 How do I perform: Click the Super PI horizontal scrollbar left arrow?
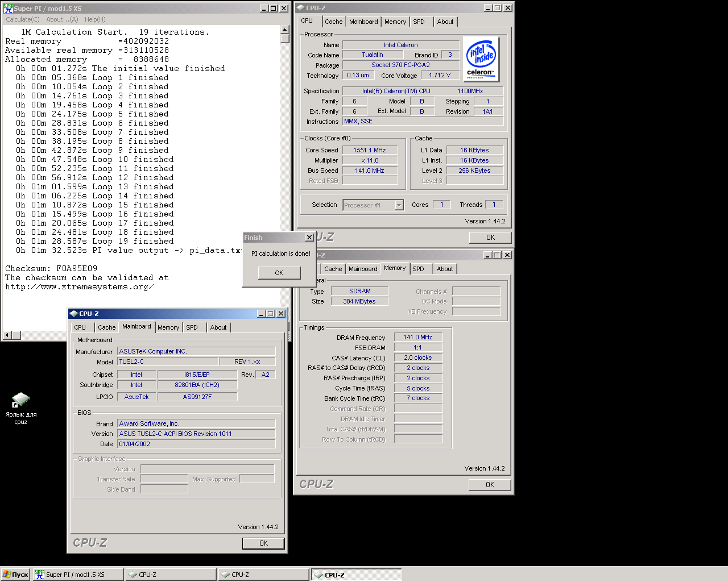tap(7, 335)
